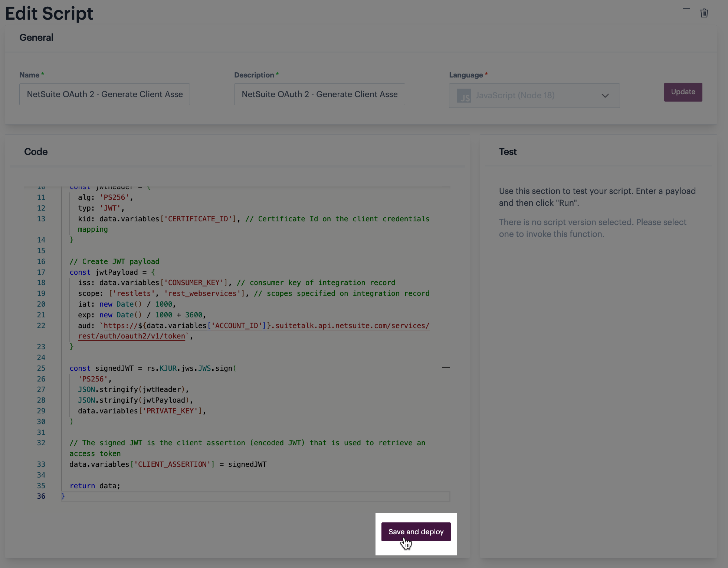Edit the Name input field

point(104,94)
